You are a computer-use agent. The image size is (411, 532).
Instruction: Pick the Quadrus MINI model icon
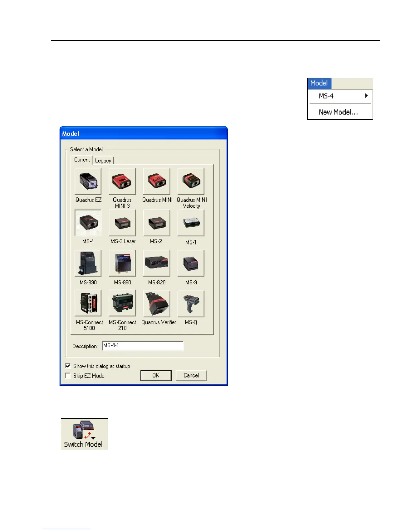156,181
